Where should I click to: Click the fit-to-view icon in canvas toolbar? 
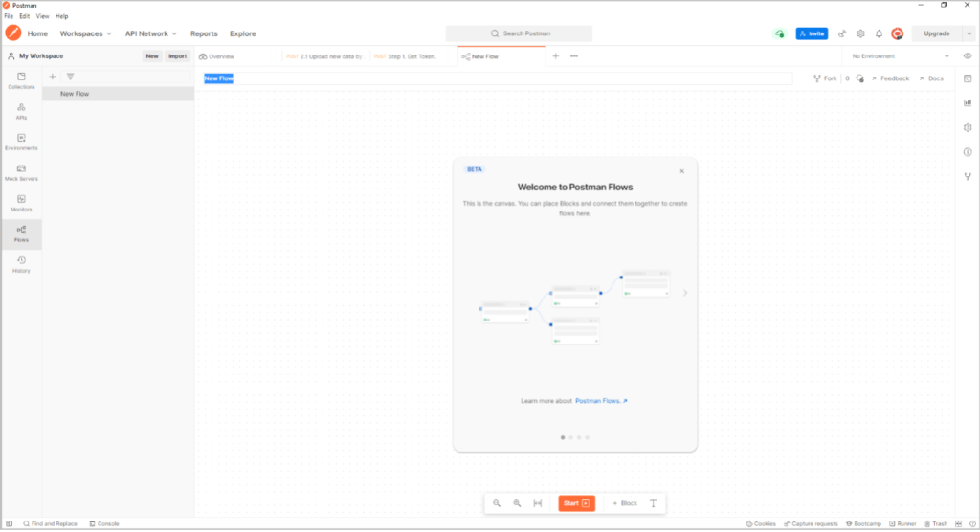point(537,503)
